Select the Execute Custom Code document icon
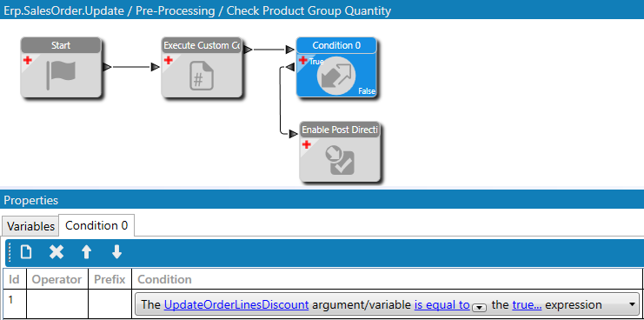This screenshot has height=320, width=644. (202, 75)
